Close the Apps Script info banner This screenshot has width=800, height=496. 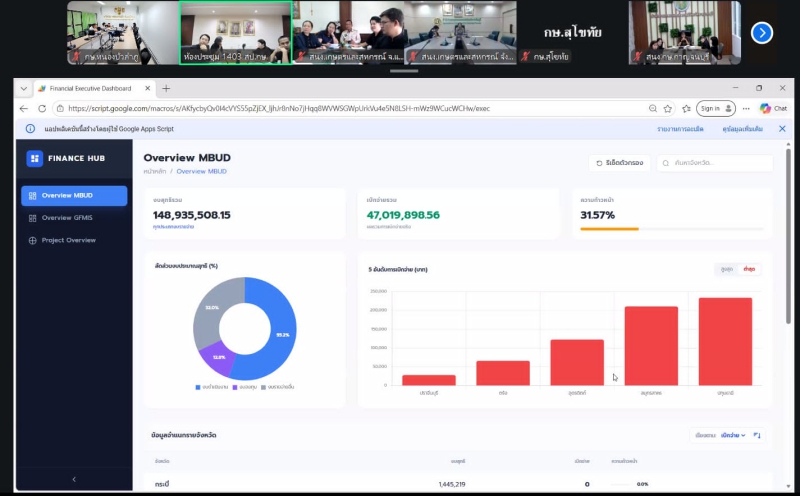coord(784,129)
